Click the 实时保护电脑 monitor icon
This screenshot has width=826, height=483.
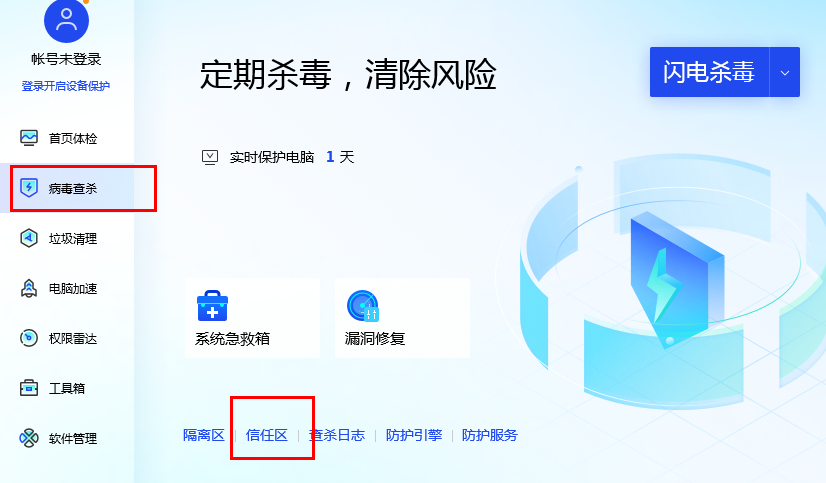point(210,157)
